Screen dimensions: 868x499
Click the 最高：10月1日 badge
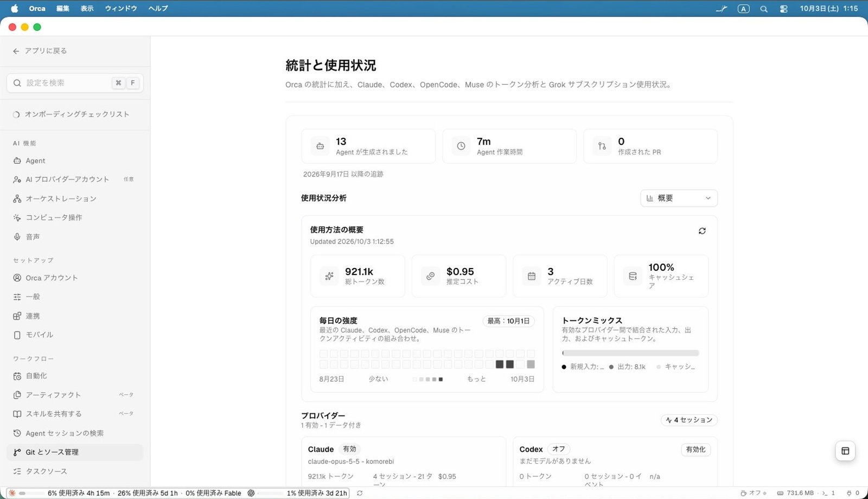[508, 321]
